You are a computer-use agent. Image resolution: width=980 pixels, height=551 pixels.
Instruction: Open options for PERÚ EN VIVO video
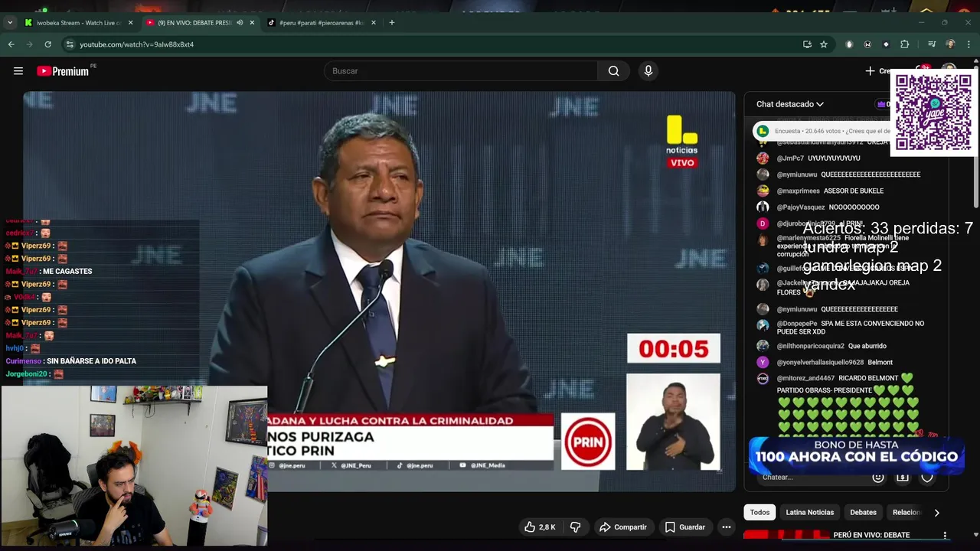point(945,535)
